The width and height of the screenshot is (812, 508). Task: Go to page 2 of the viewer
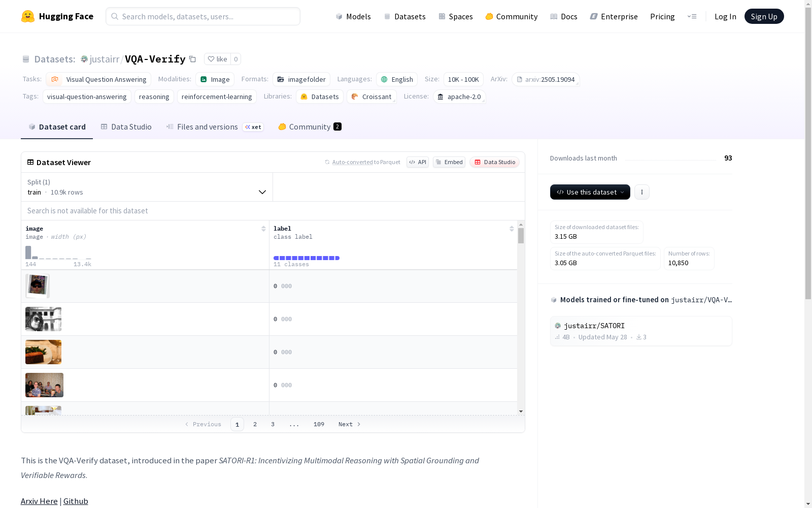pyautogui.click(x=255, y=424)
